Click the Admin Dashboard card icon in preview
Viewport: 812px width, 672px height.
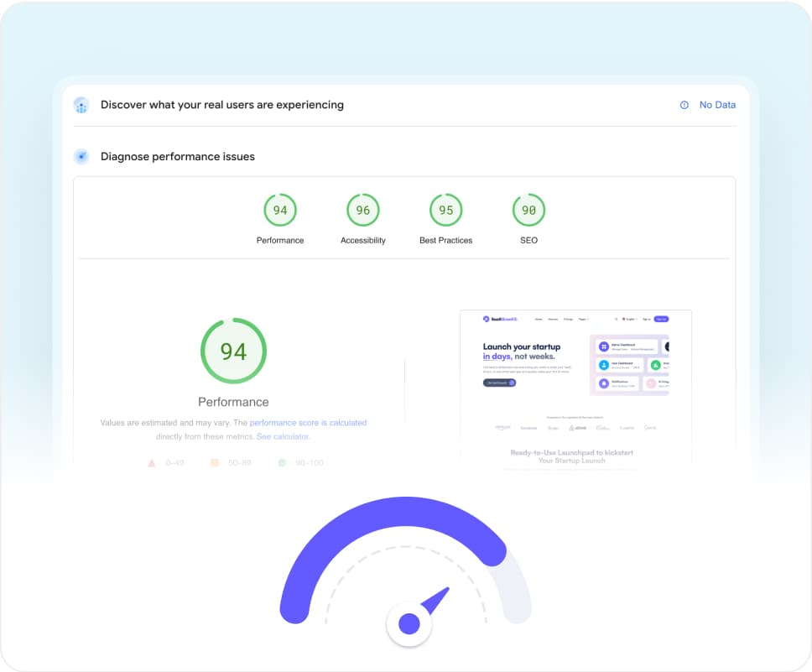pyautogui.click(x=604, y=346)
